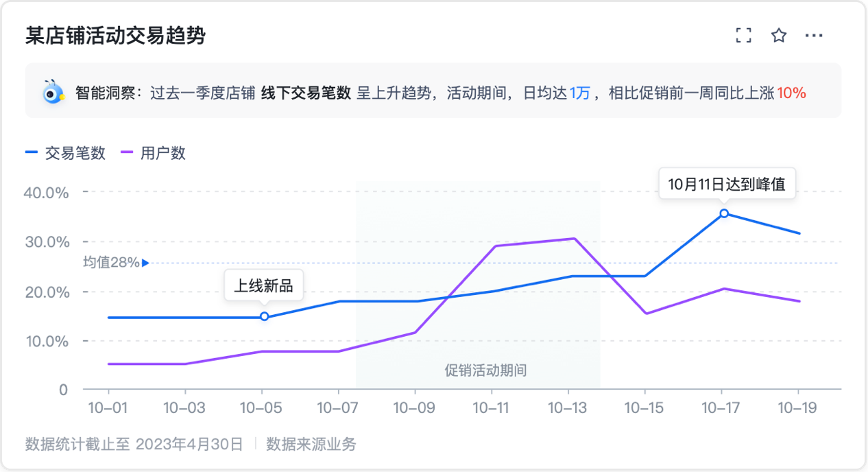Image resolution: width=868 pixels, height=472 pixels.
Task: Click the 数据来源业务 footer text
Action: [311, 444]
